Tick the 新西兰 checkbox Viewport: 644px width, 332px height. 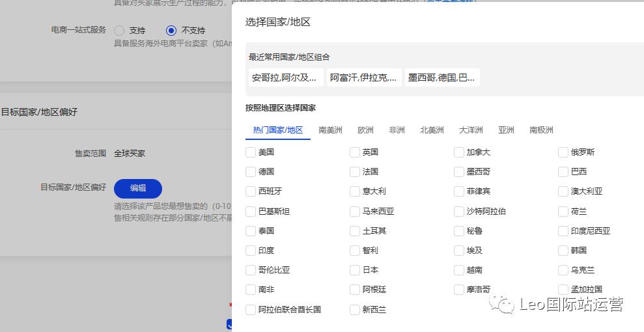pos(355,309)
